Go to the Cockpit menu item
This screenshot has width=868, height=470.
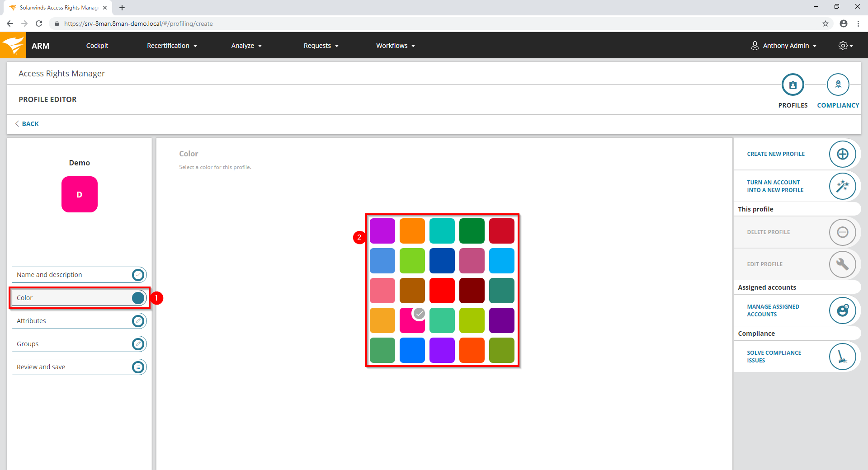click(97, 46)
